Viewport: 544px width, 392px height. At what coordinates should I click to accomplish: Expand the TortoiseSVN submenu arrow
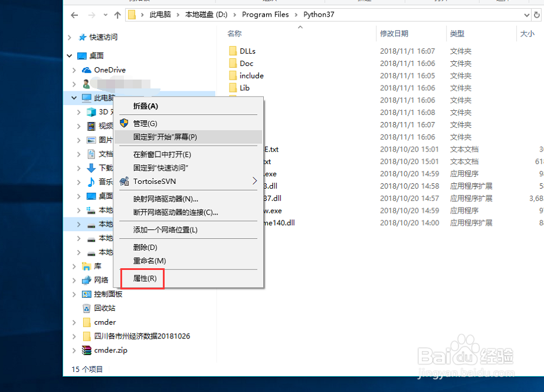pos(254,181)
